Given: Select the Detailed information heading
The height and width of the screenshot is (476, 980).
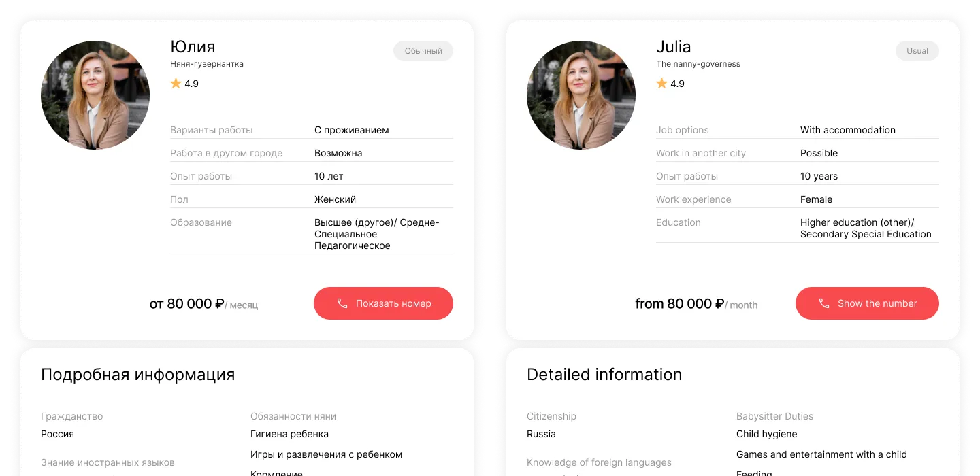Looking at the screenshot, I should 604,375.
